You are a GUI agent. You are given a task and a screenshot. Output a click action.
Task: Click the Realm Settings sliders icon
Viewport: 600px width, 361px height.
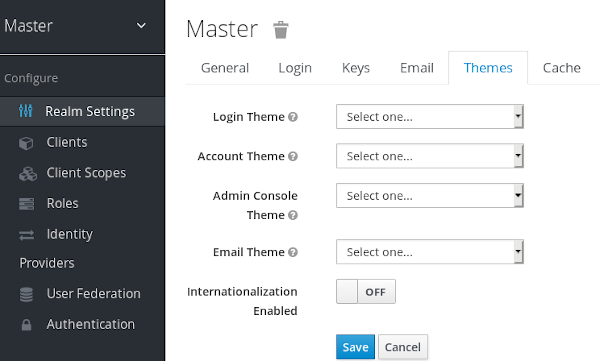(x=26, y=111)
